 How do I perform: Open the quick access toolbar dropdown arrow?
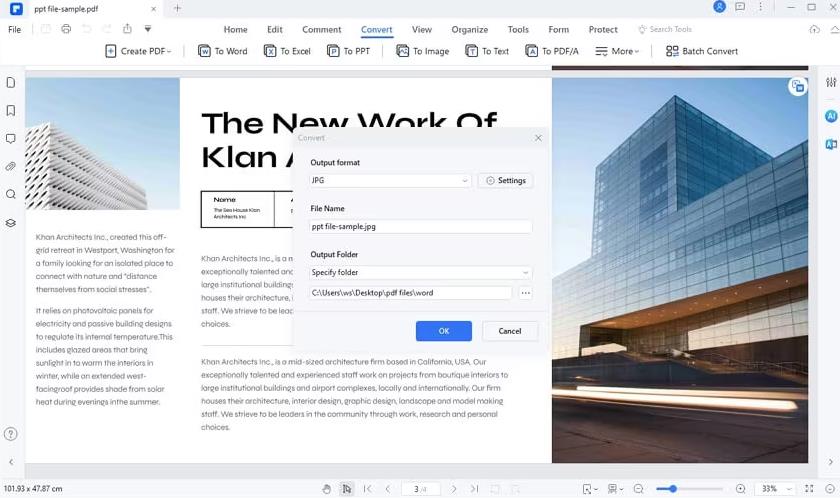click(x=148, y=29)
